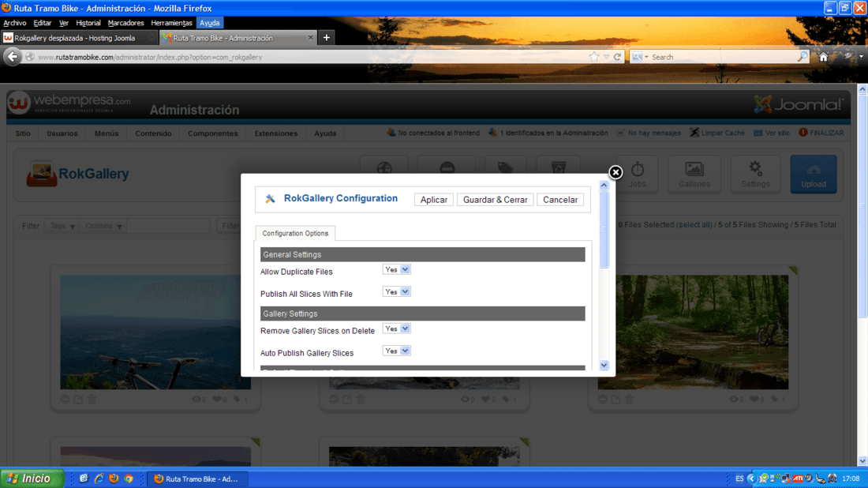Click the Firefox back arrow button
Screen dimensions: 868x488
point(12,57)
